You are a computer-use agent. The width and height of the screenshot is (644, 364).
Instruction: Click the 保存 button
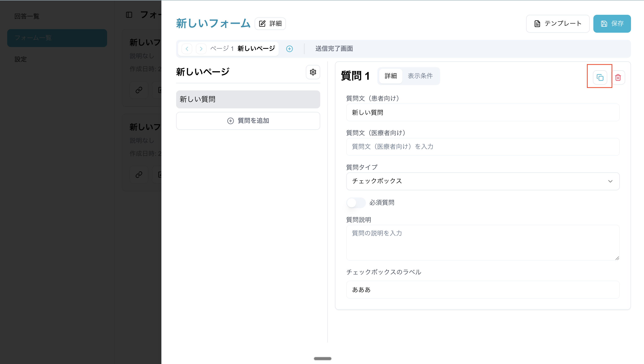pos(612,24)
